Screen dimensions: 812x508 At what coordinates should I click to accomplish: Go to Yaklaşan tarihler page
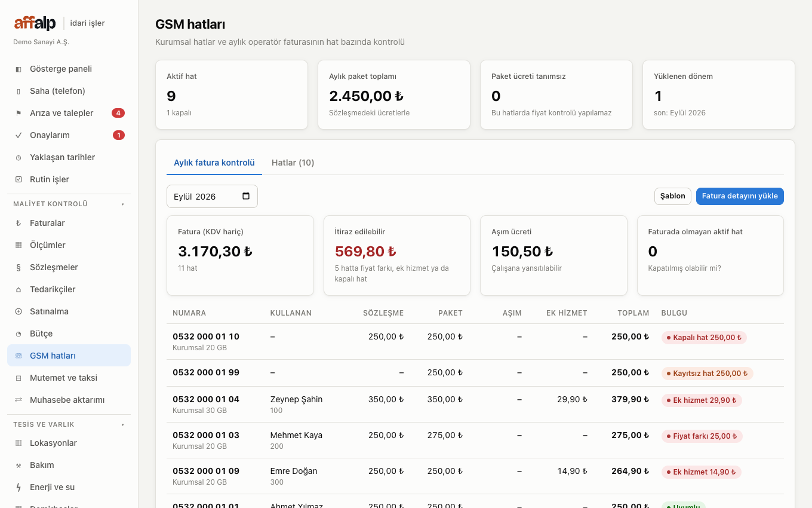pyautogui.click(x=69, y=157)
